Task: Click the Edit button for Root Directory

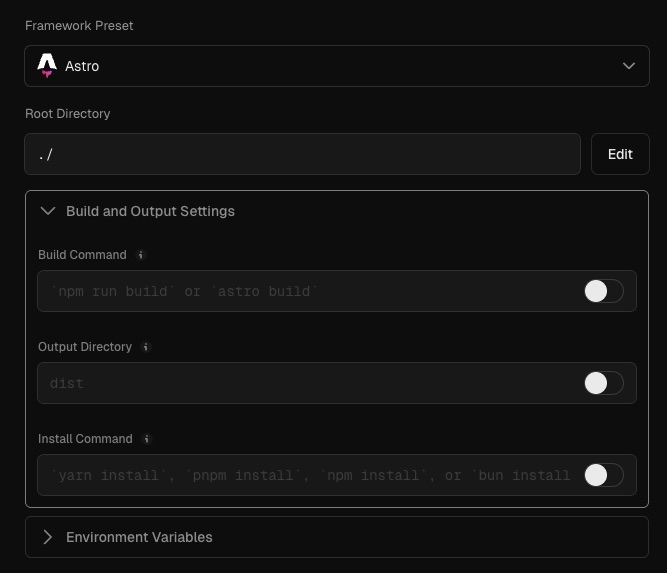Action: point(620,154)
